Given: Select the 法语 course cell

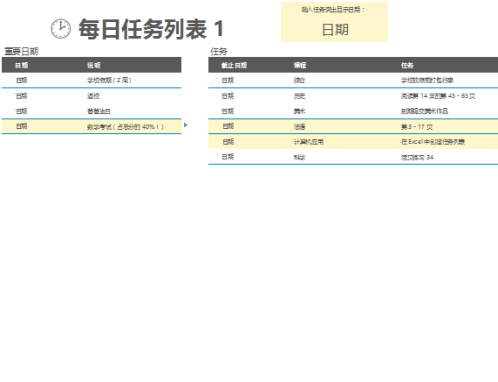Looking at the screenshot, I should (x=299, y=127).
